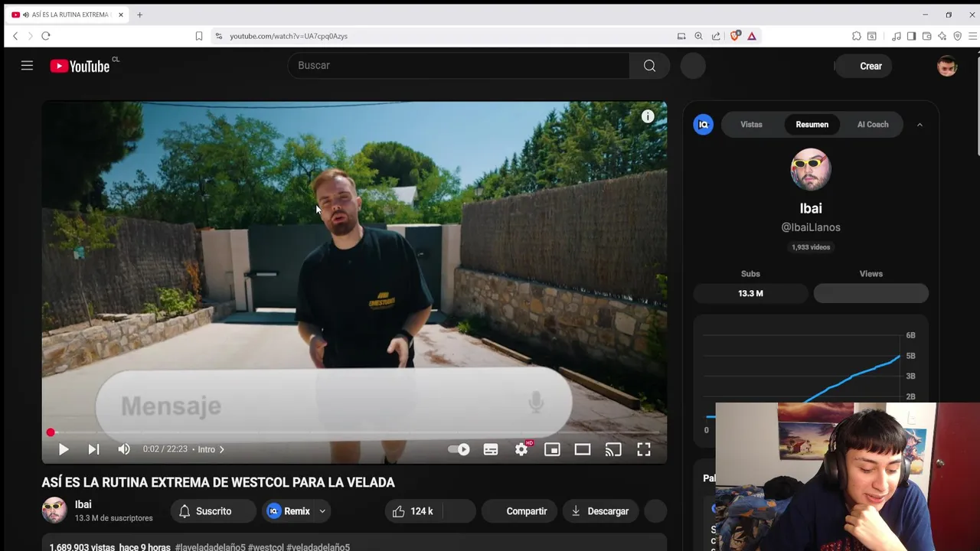
Task: Enable miniplayer mode
Action: pyautogui.click(x=552, y=449)
